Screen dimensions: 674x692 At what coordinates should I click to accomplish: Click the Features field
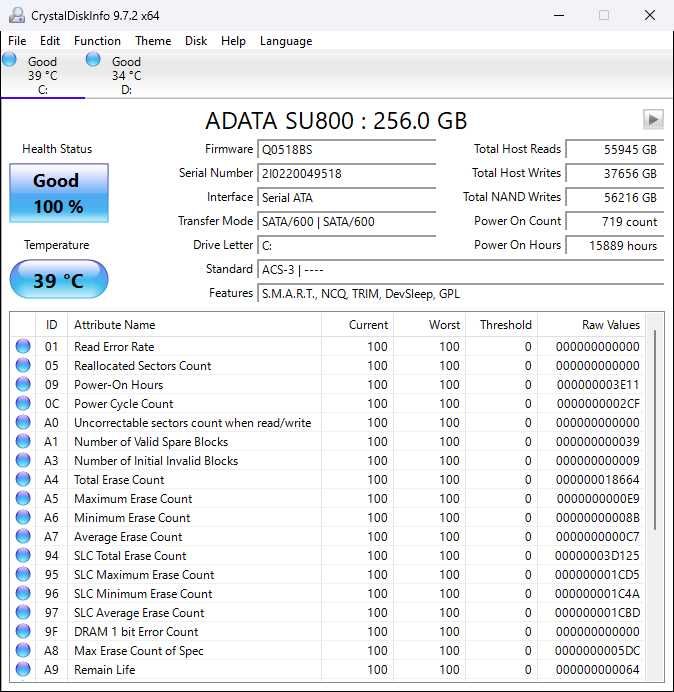click(x=460, y=293)
